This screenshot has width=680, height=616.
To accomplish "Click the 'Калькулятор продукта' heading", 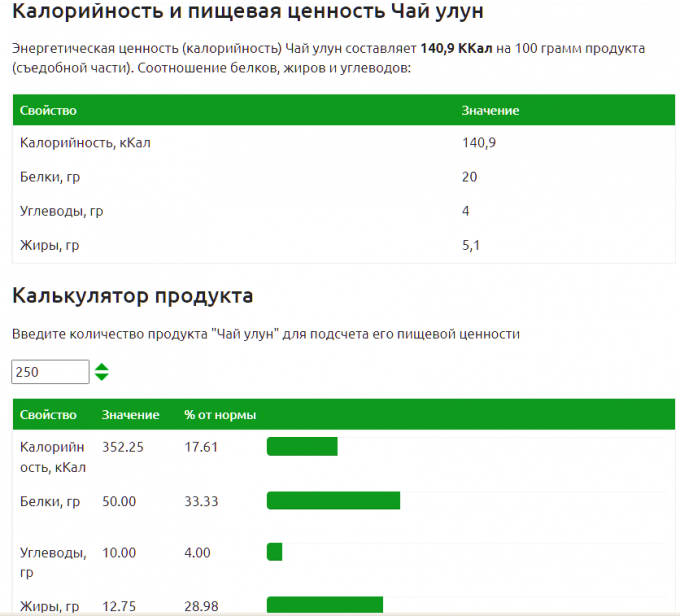I will (x=132, y=296).
